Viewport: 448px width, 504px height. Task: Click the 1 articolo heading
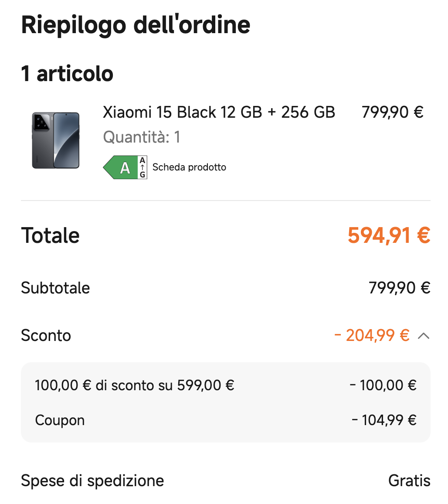[67, 74]
